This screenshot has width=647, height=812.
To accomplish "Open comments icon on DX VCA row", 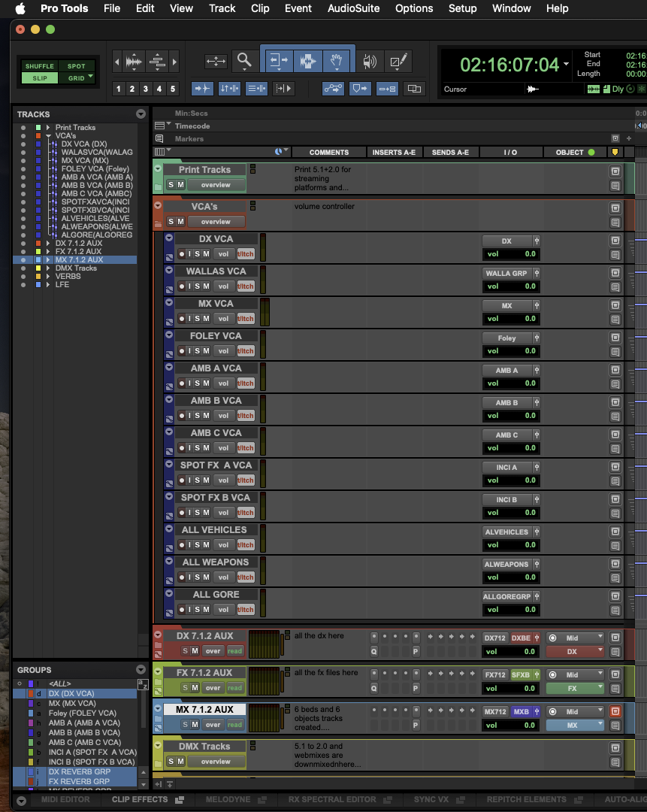I will coord(615,255).
